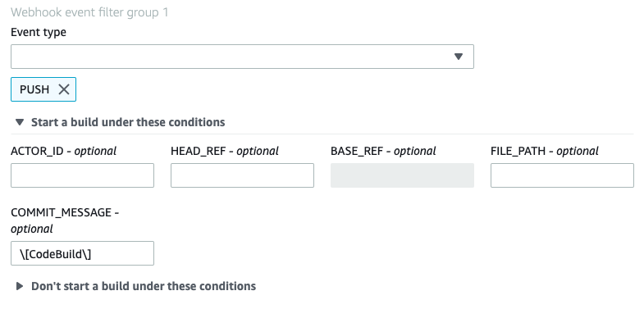Click the FILE_PATH - optional label
This screenshot has width=644, height=309.
pos(545,151)
